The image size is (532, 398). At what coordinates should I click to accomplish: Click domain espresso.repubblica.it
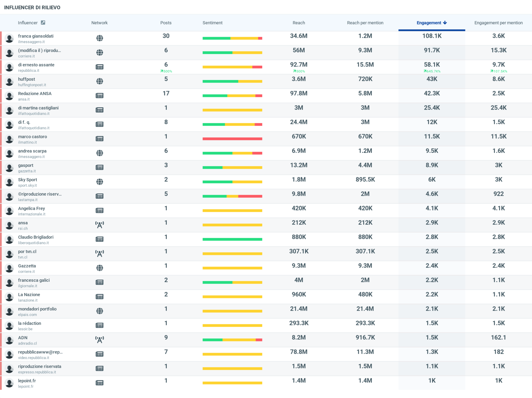[37, 372]
